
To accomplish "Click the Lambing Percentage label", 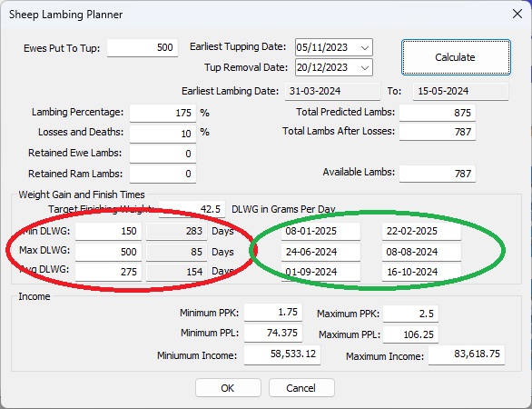I will 78,112.
